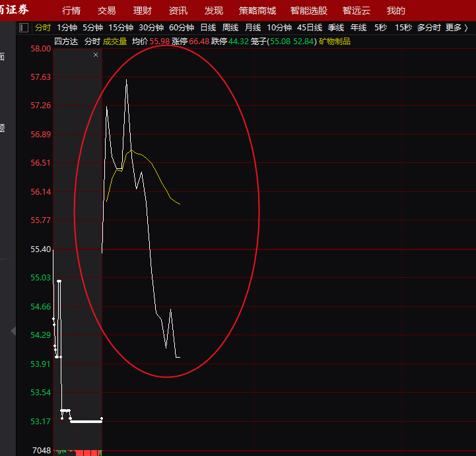Switch to 60分钟 period
The image size is (476, 456).
(182, 28)
